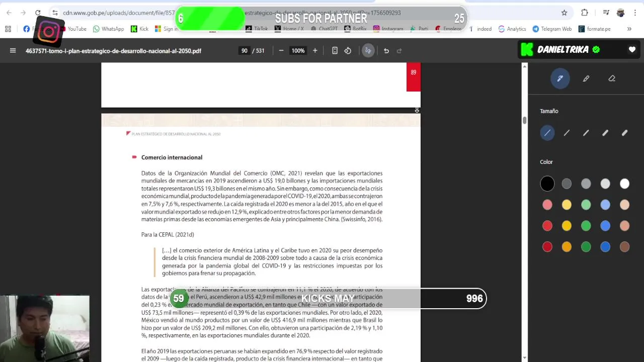This screenshot has height=362, width=644.
Task: Select the thickest pen size
Action: [624, 133]
